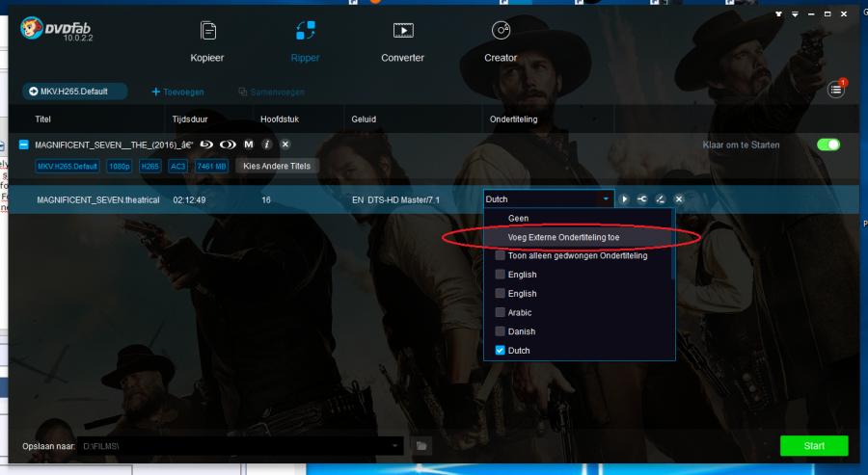Click the AC3 audio tag
The height and width of the screenshot is (475, 868).
coord(177,166)
